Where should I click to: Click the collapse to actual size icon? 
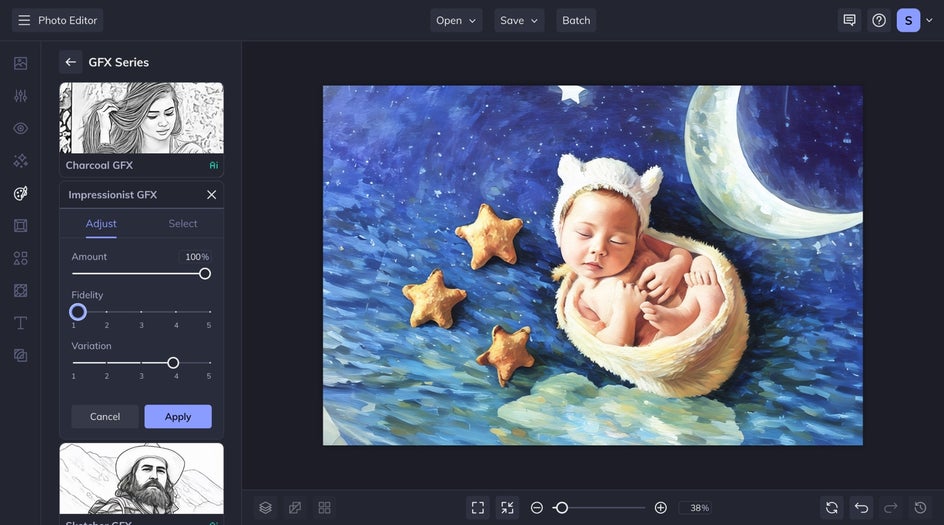coord(508,508)
